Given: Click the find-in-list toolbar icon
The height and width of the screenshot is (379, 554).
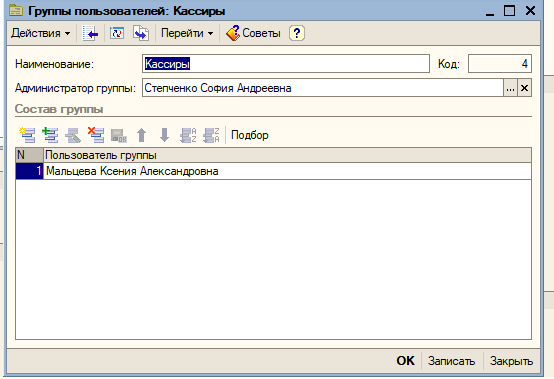Looking at the screenshot, I should coord(90,33).
